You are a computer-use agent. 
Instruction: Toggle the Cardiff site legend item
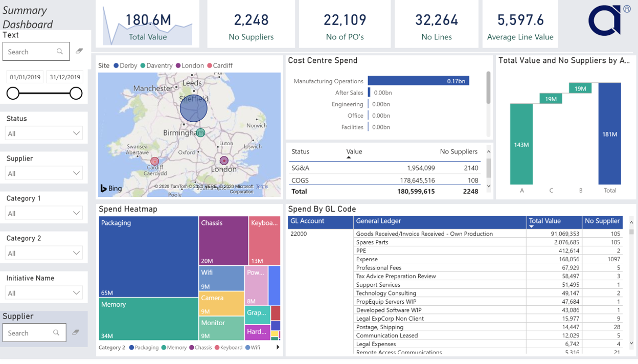pyautogui.click(x=219, y=65)
